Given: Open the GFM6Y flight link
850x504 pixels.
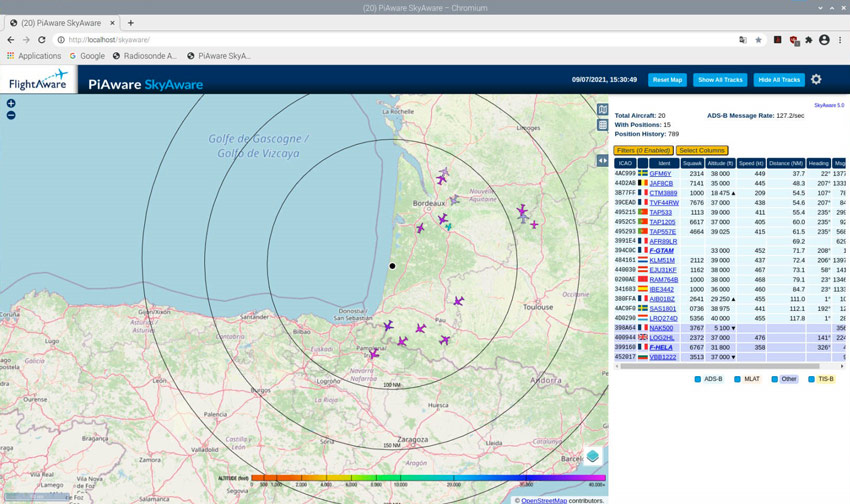Looking at the screenshot, I should pyautogui.click(x=660, y=174).
